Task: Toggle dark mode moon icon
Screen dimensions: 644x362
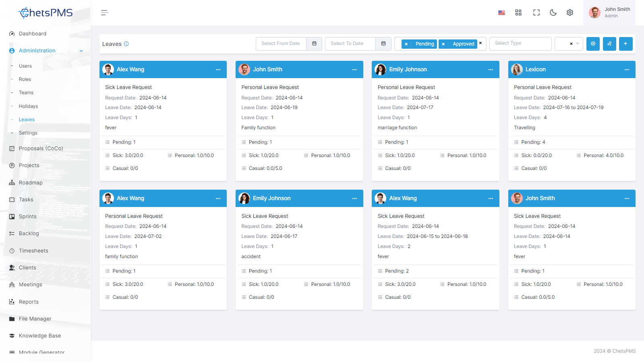Action: 553,13
